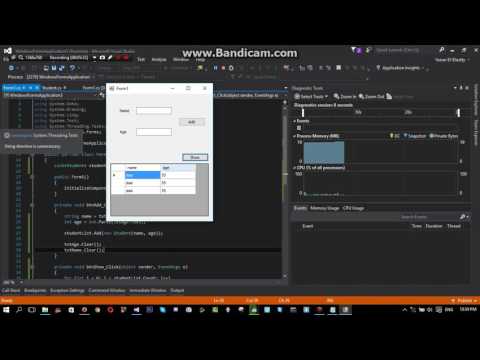Viewport: 480px width, 360px height.
Task: Open the Call Stack bottom tab
Action: pyautogui.click(x=11, y=291)
